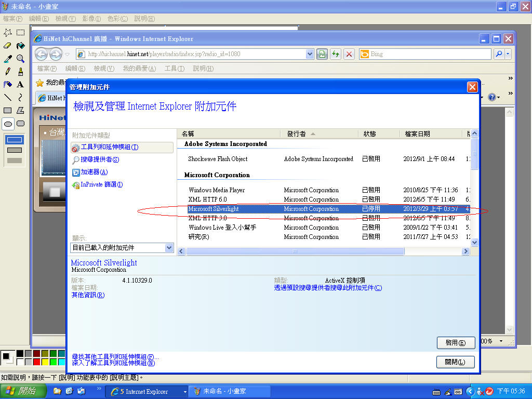Open the Help icon's dropdown arrow

498,98
